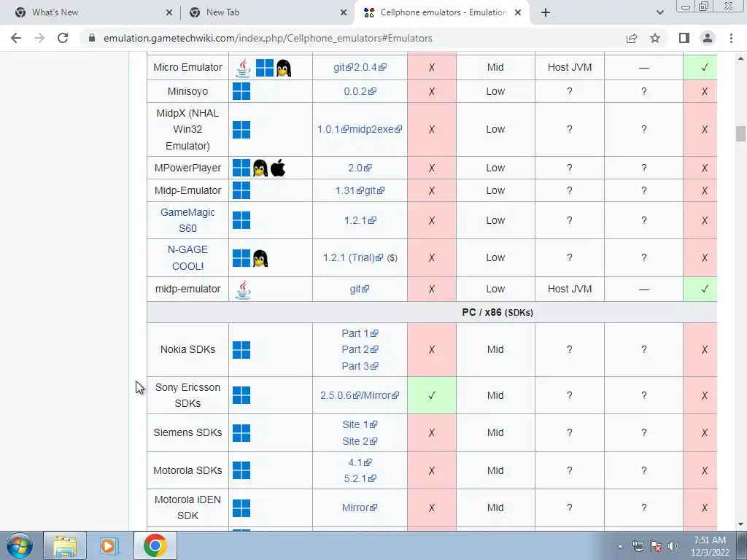This screenshot has width=747, height=560.
Task: Open the Sony Ericsson 2.5.0.6 link
Action: pyautogui.click(x=340, y=395)
